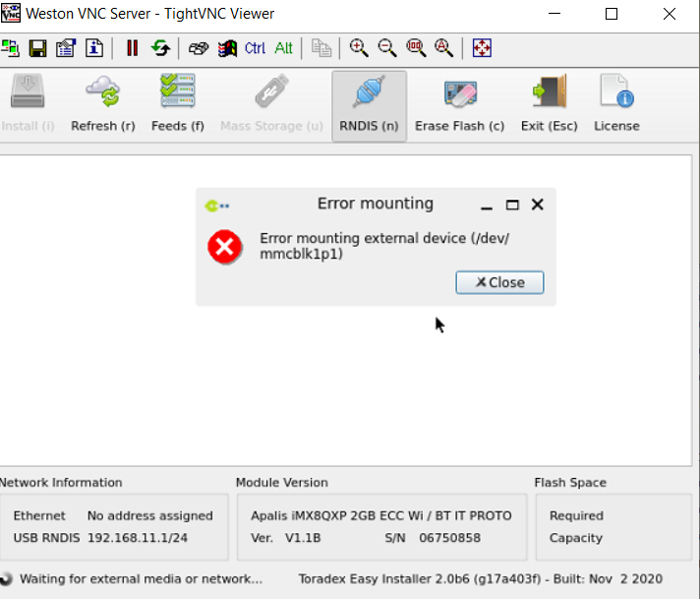Click the New connection icon in TightVNC toolbar
This screenshot has height=599, width=700.
(10, 48)
